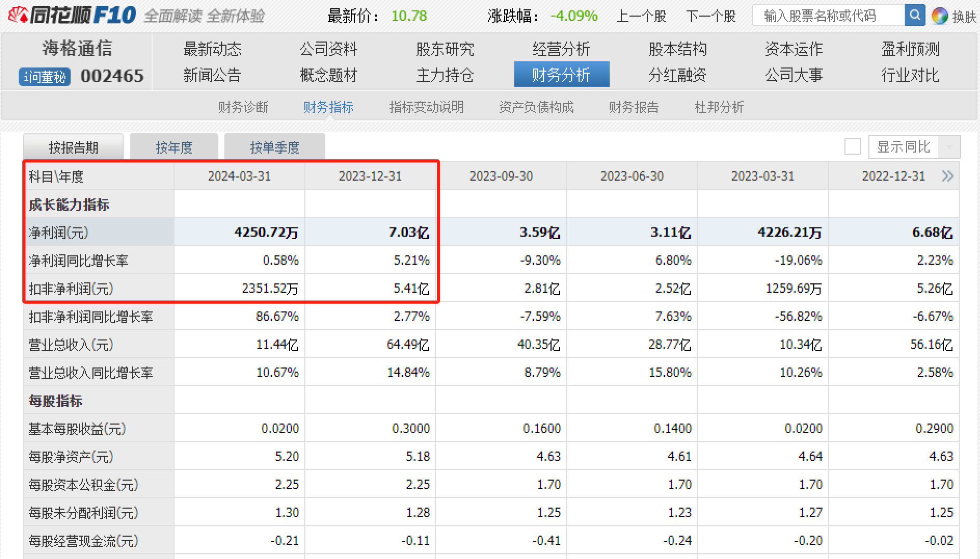This screenshot has width=980, height=559.
Task: Click the 下一个股 link
Action: tap(710, 16)
